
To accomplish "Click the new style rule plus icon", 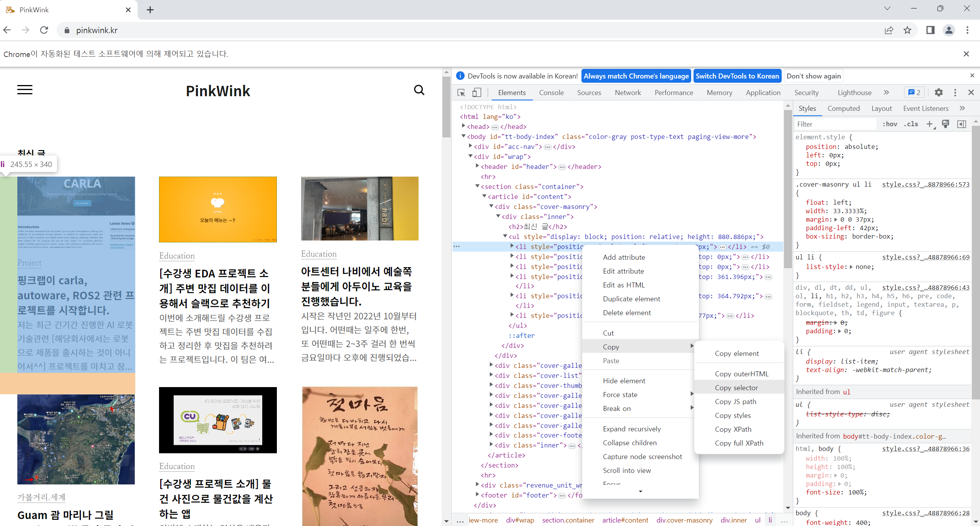I will [x=930, y=124].
